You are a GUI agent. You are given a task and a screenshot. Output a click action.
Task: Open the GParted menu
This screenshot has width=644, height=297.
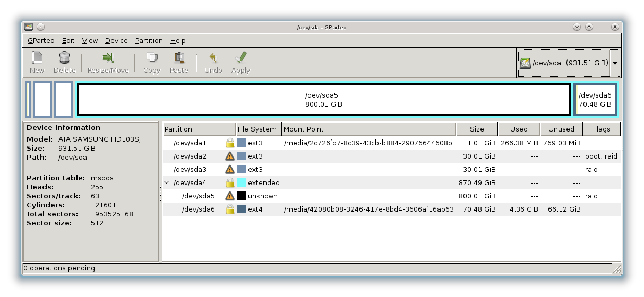pyautogui.click(x=41, y=41)
